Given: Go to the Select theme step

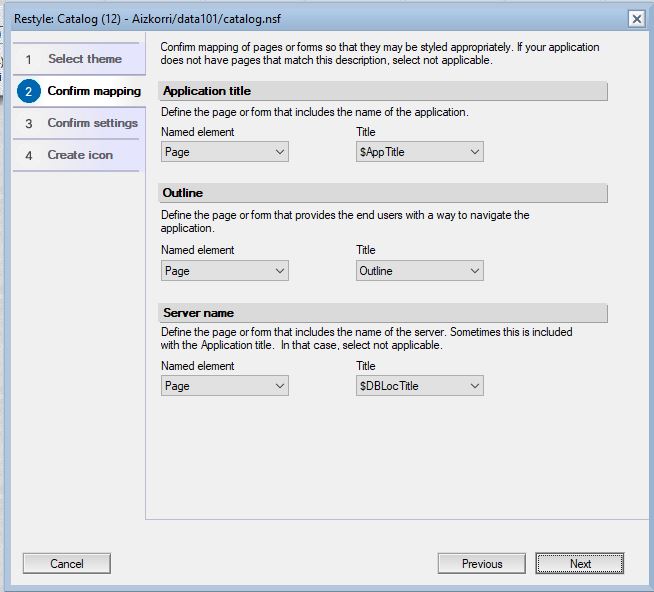Looking at the screenshot, I should pos(84,59).
